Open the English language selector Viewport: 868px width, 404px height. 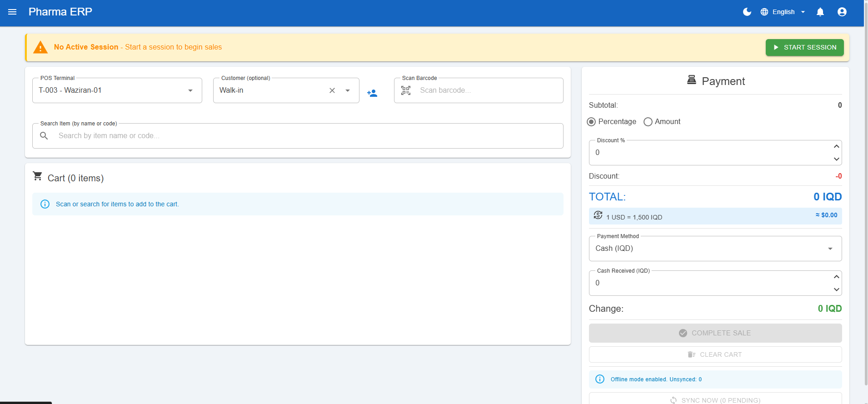pos(783,12)
